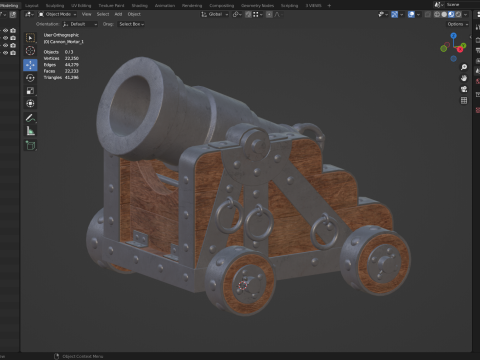This screenshot has height=360, width=480.
Task: Add a new workspace with plus icon
Action: [x=329, y=5]
